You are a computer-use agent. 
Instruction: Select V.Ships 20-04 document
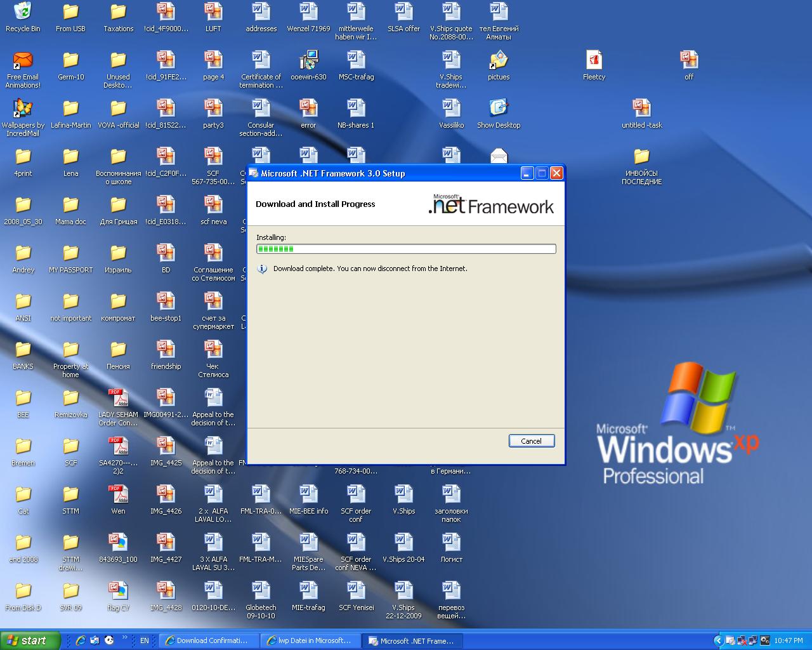[403, 548]
